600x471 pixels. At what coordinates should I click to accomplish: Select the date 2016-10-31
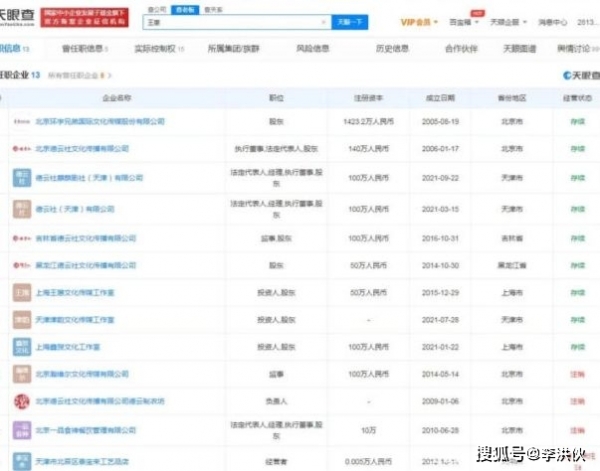pyautogui.click(x=440, y=238)
